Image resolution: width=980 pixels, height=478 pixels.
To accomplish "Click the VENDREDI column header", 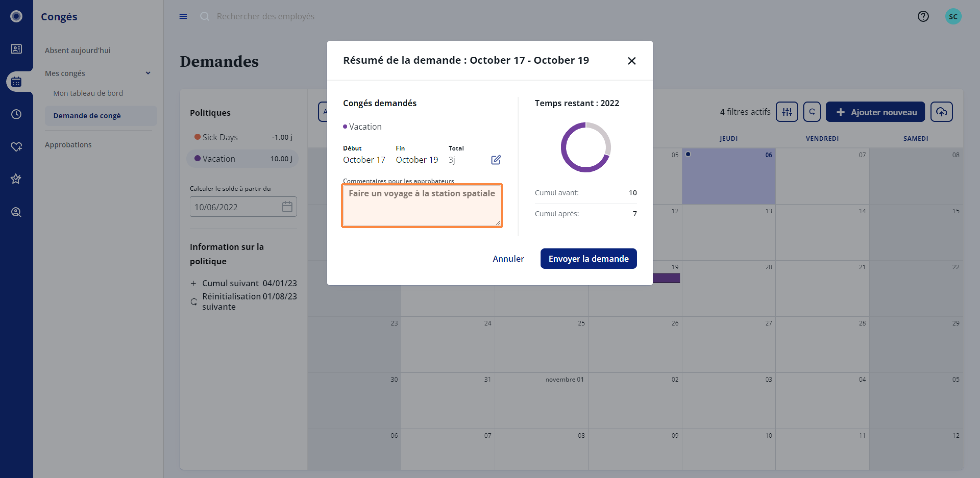I will 822,139.
